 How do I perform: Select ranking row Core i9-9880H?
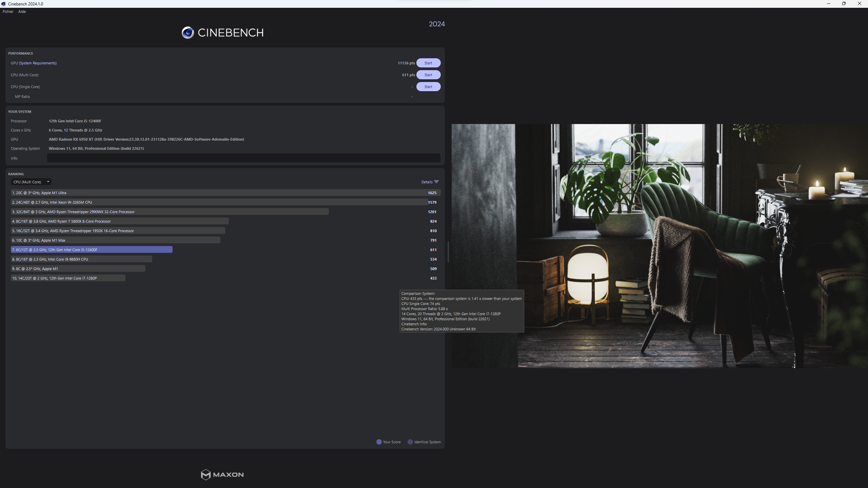click(225, 259)
